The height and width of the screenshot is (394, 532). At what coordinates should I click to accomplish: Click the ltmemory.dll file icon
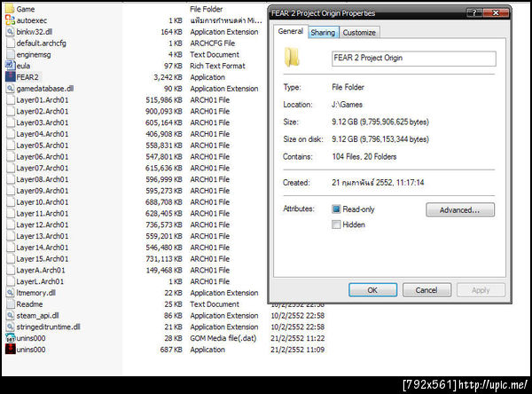click(10, 293)
